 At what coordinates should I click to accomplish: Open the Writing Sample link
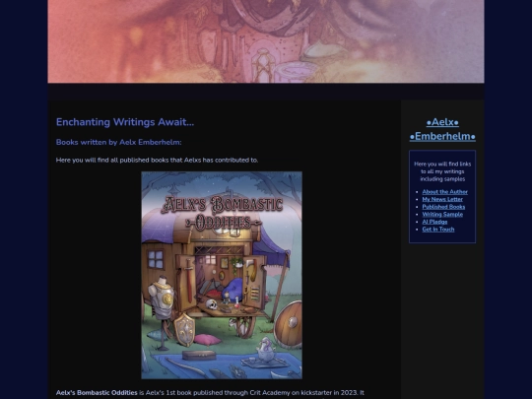coord(442,214)
